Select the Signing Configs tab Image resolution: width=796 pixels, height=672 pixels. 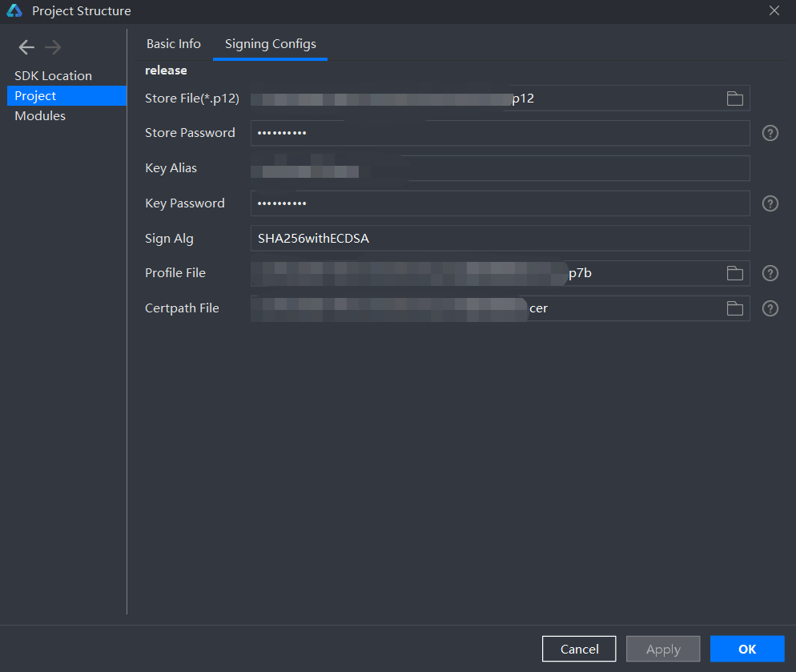[x=271, y=44]
